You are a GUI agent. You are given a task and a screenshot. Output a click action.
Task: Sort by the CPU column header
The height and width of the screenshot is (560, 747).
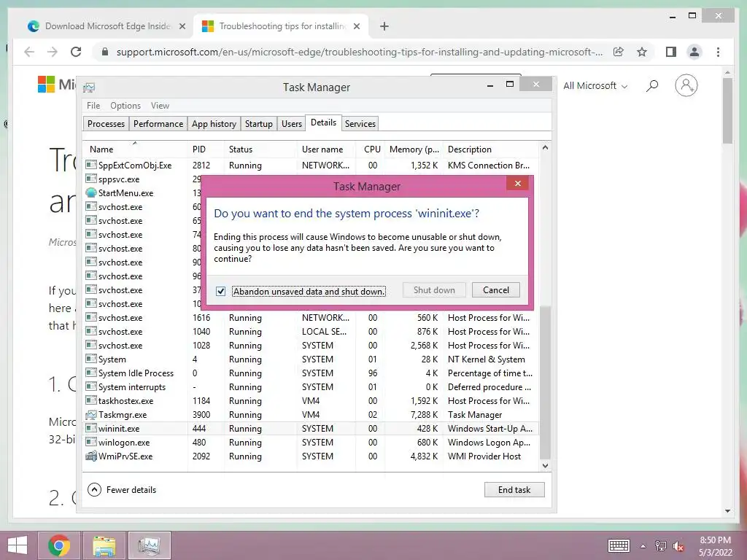pyautogui.click(x=371, y=149)
